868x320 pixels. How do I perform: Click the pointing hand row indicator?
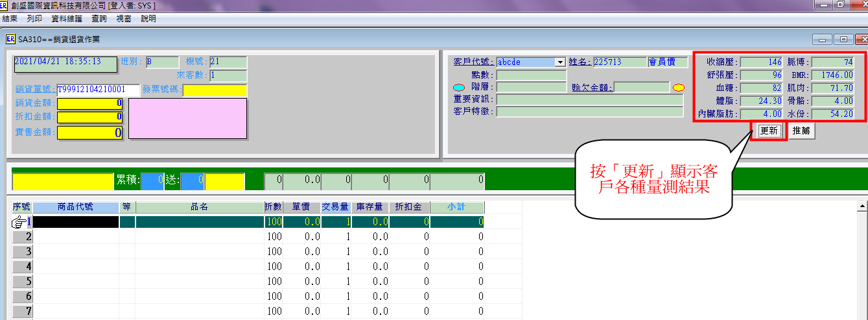pyautogui.click(x=19, y=222)
